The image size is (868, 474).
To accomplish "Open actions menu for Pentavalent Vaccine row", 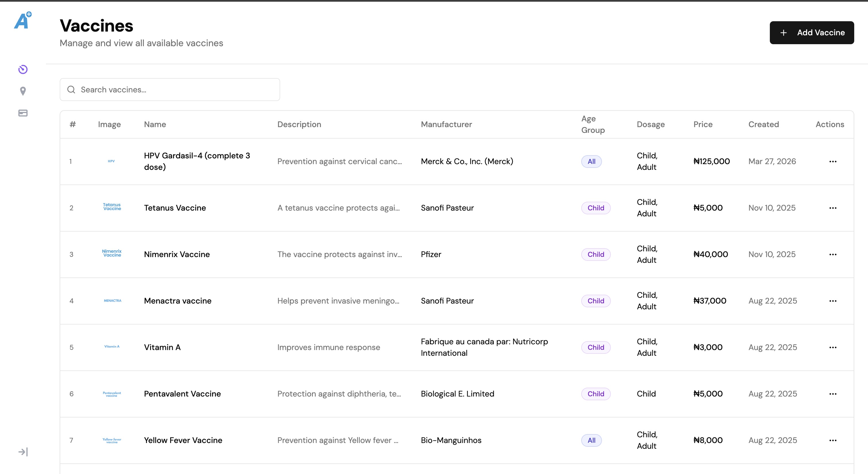I will 833,394.
